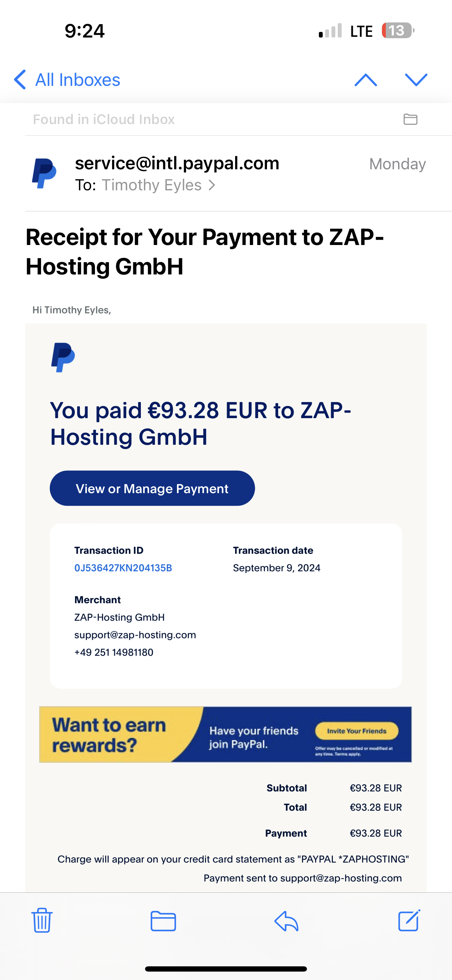Expand recipient details for Timothy Eyles

pos(158,185)
